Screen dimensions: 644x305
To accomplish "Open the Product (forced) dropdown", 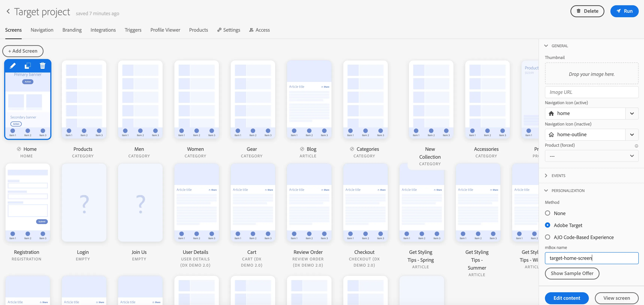I will pos(591,156).
